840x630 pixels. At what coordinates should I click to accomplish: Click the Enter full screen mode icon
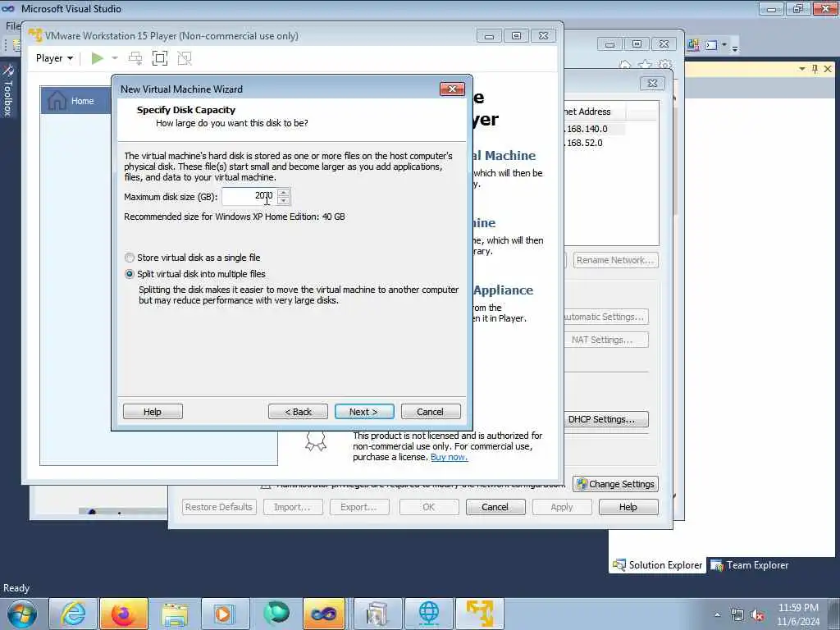tap(160, 58)
